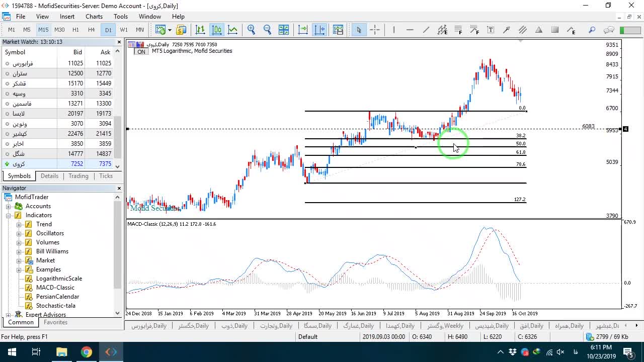Select the Fibonacci expansion tool

point(474,30)
